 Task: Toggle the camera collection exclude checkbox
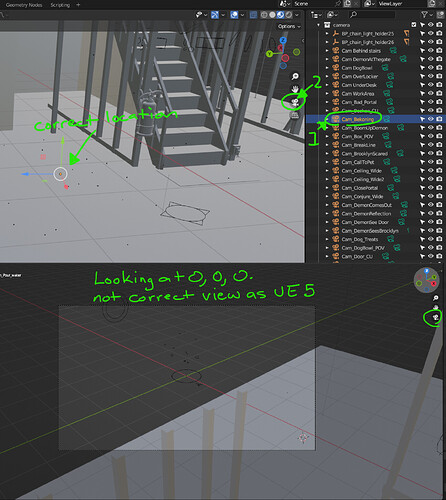[414, 25]
